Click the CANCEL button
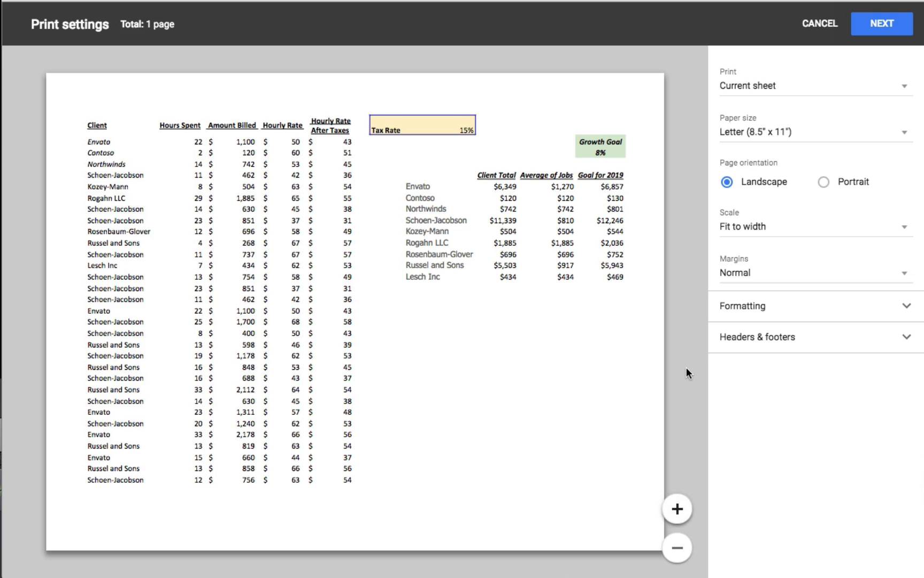The width and height of the screenshot is (924, 578). (819, 24)
